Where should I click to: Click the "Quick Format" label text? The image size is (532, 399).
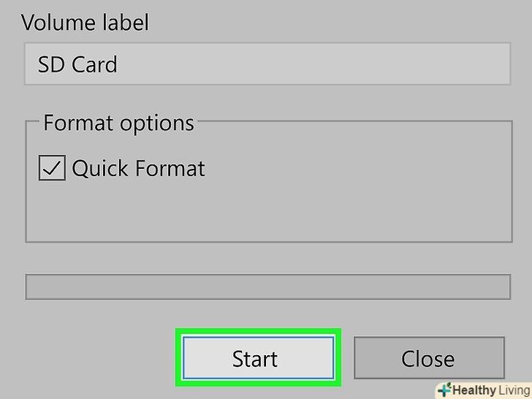[138, 169]
